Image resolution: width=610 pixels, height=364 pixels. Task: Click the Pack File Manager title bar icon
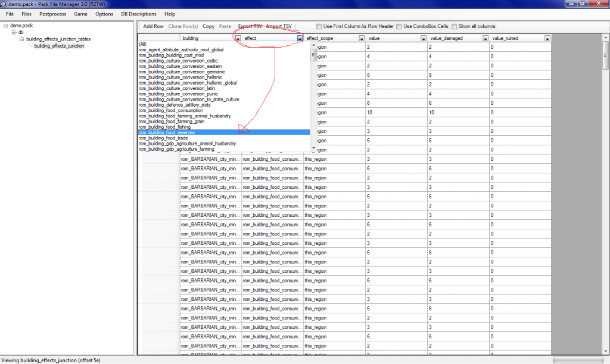click(4, 4)
